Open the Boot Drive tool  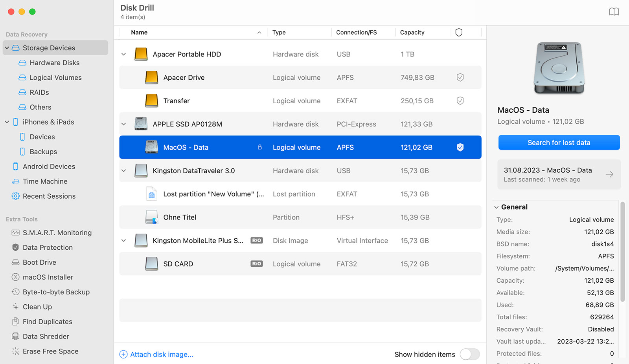tap(39, 262)
